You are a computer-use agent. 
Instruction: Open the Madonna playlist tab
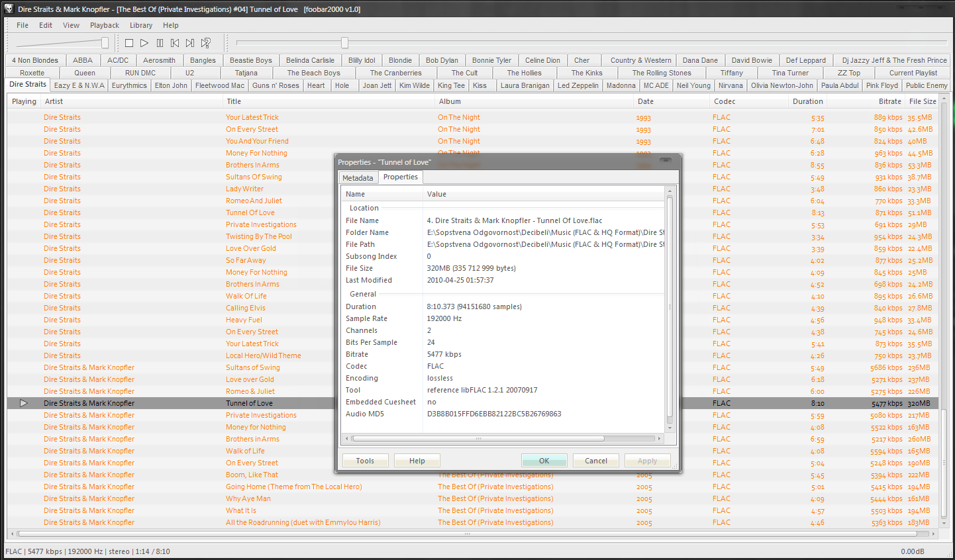coord(621,85)
